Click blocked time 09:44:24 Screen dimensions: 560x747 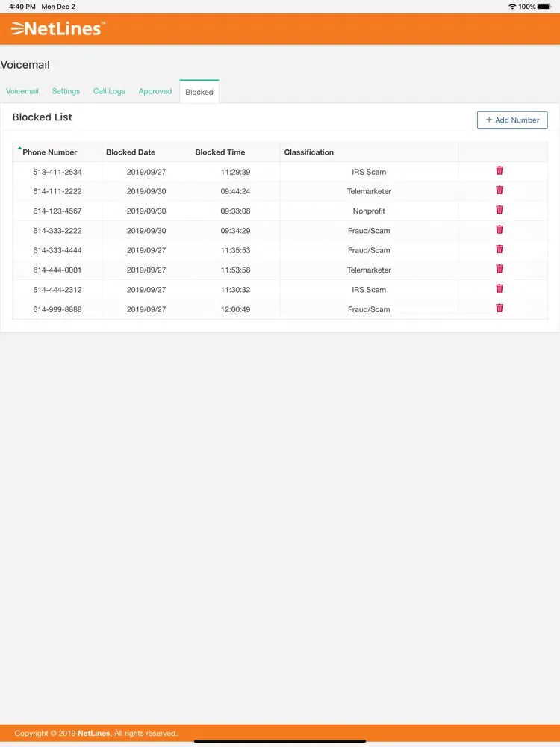point(235,191)
